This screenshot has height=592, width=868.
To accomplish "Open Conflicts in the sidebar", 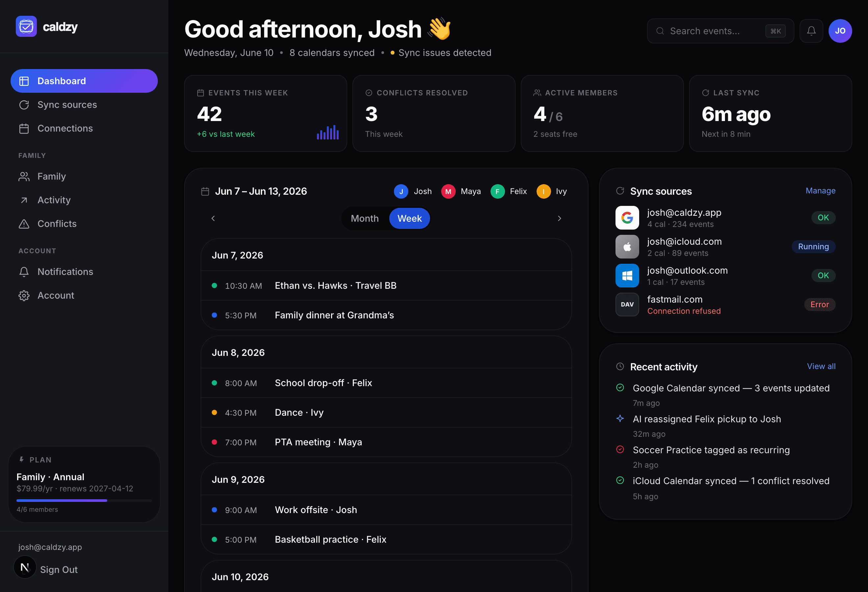I will (x=84, y=224).
